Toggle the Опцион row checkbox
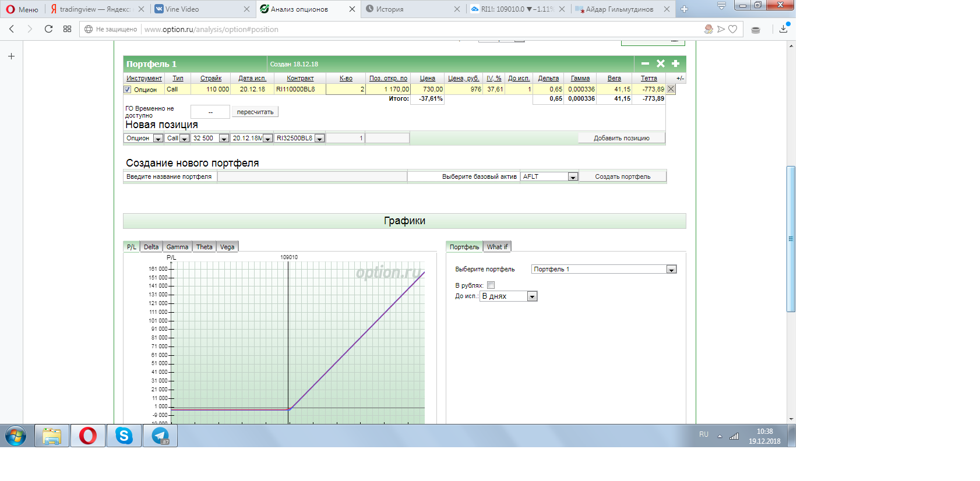The height and width of the screenshot is (481, 980). (x=128, y=90)
